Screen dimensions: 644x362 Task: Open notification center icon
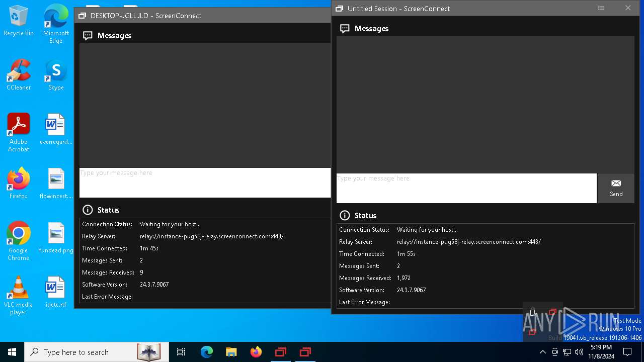click(627, 352)
